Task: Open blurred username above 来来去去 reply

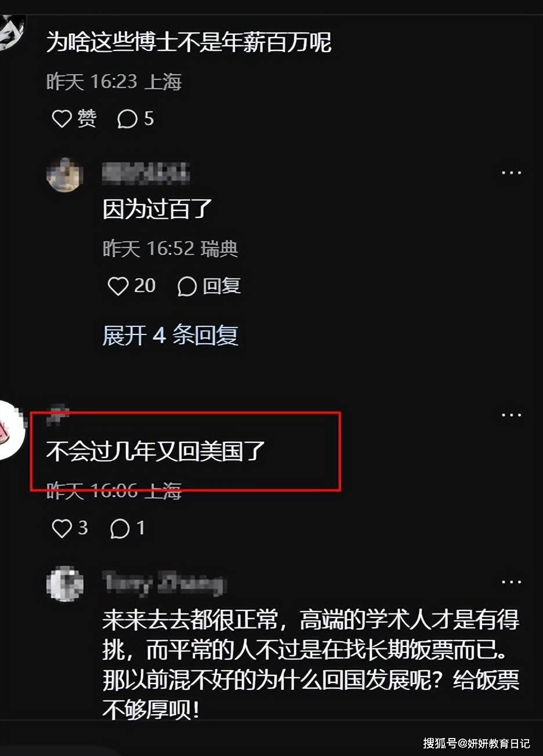Action: (x=164, y=583)
